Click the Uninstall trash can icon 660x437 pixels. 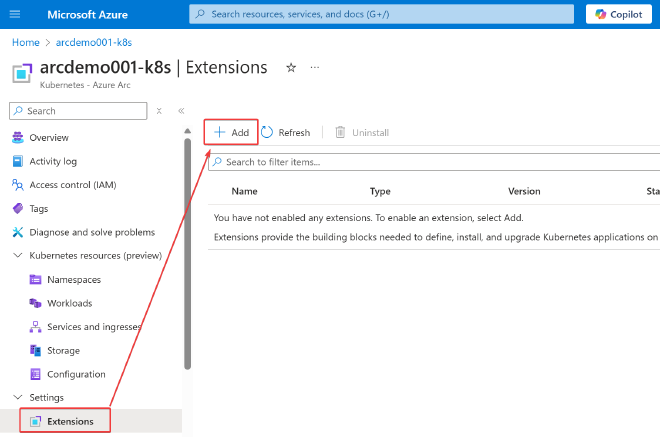tap(340, 132)
